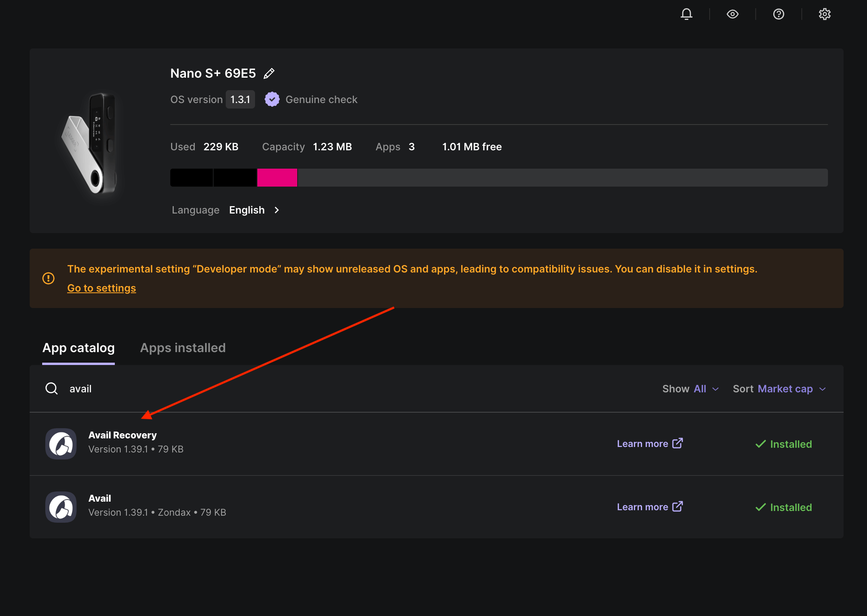Click the Go to settings link
Viewport: 867px width, 616px height.
click(x=102, y=288)
